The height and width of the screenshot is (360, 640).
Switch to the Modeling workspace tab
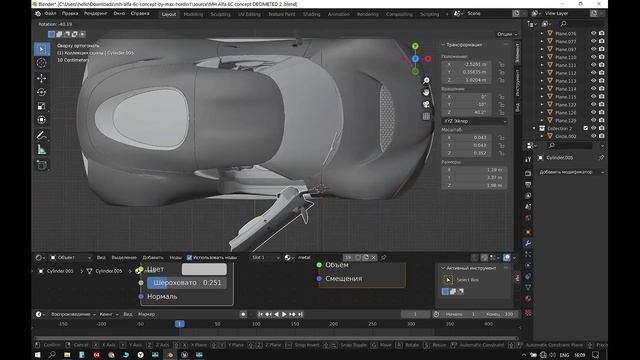point(193,14)
